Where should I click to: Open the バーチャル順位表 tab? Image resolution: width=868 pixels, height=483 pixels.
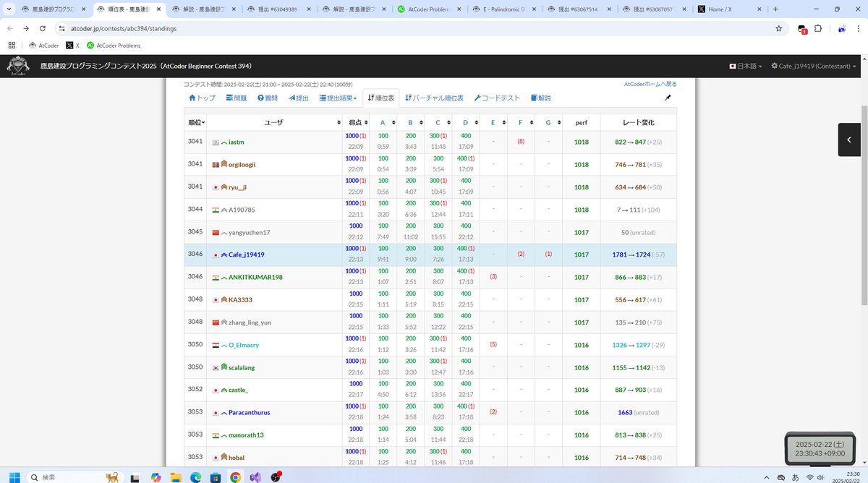tap(434, 98)
